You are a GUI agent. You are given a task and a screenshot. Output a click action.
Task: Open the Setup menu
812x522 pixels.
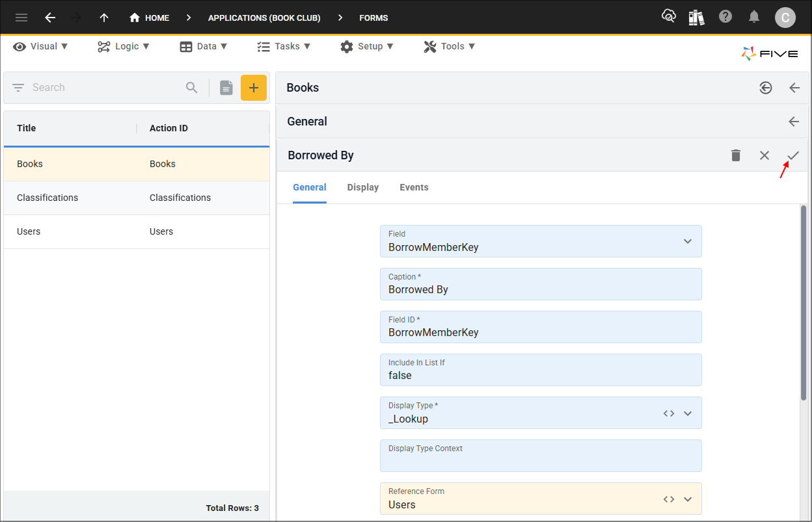pos(367,46)
